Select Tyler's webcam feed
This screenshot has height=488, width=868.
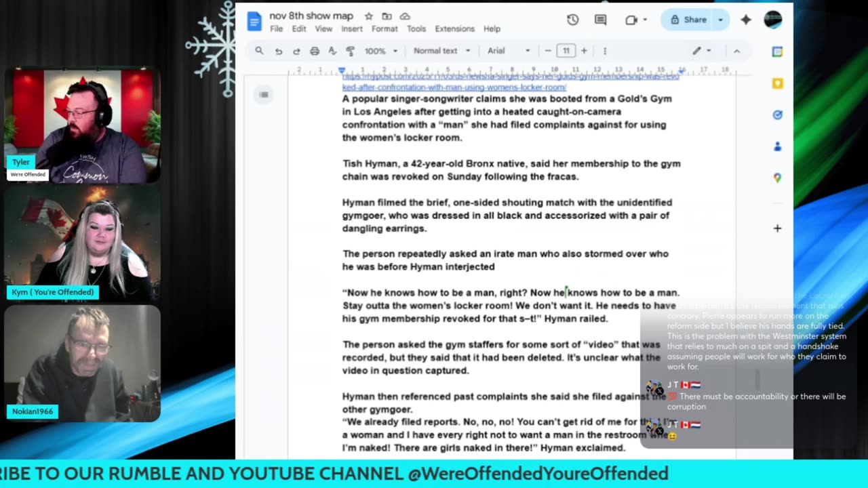(x=83, y=125)
